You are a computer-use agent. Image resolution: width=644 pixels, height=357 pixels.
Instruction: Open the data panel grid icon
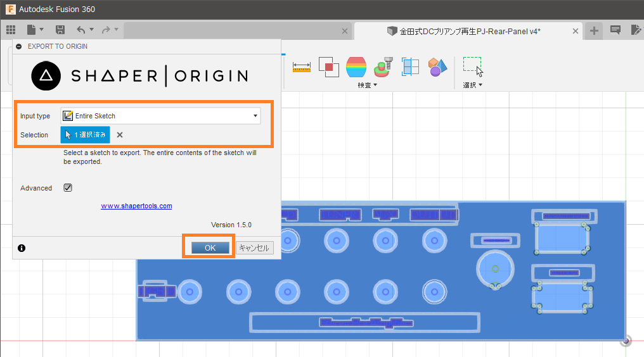point(11,30)
